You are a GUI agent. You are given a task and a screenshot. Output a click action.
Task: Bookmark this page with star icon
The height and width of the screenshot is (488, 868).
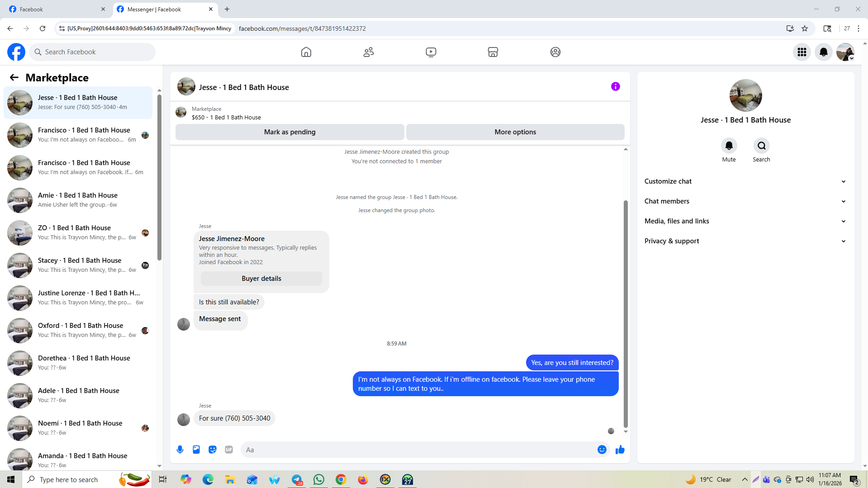pos(805,28)
